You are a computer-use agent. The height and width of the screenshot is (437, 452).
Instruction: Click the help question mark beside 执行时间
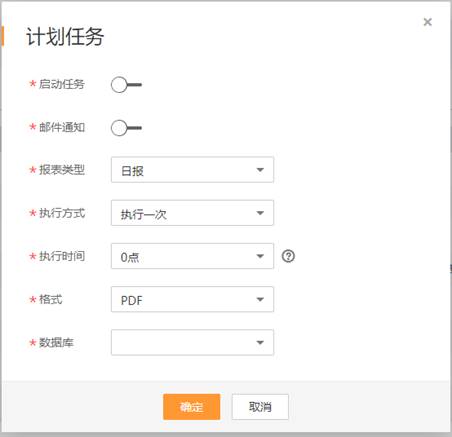click(x=288, y=256)
